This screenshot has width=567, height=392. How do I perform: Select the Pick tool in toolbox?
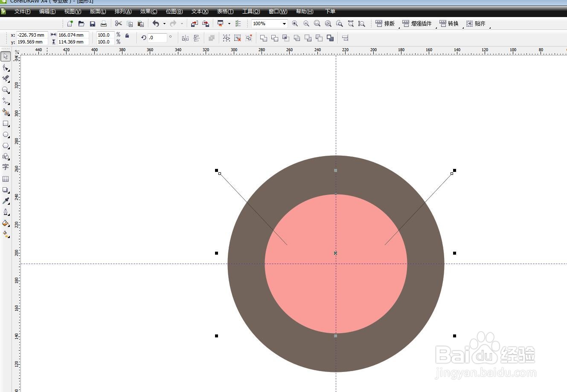coord(6,56)
